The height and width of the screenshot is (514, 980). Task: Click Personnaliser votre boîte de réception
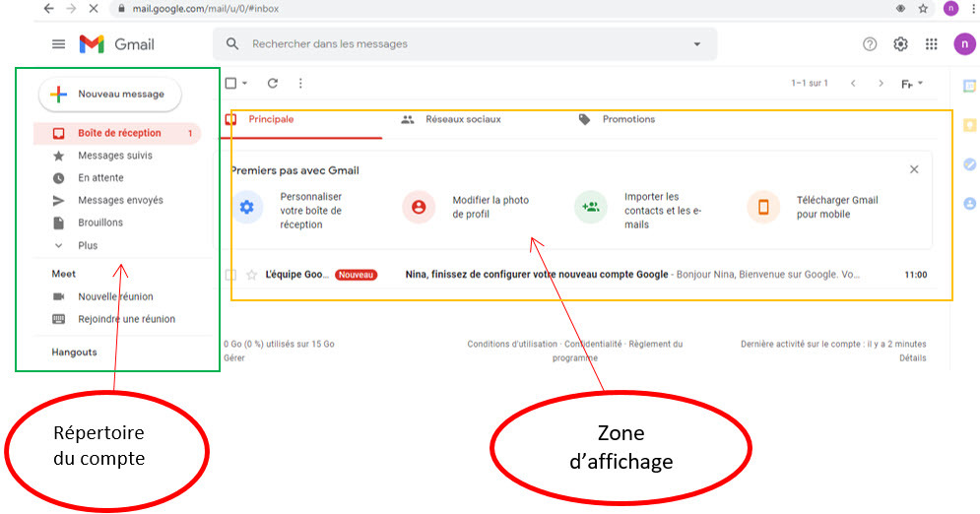310,211
